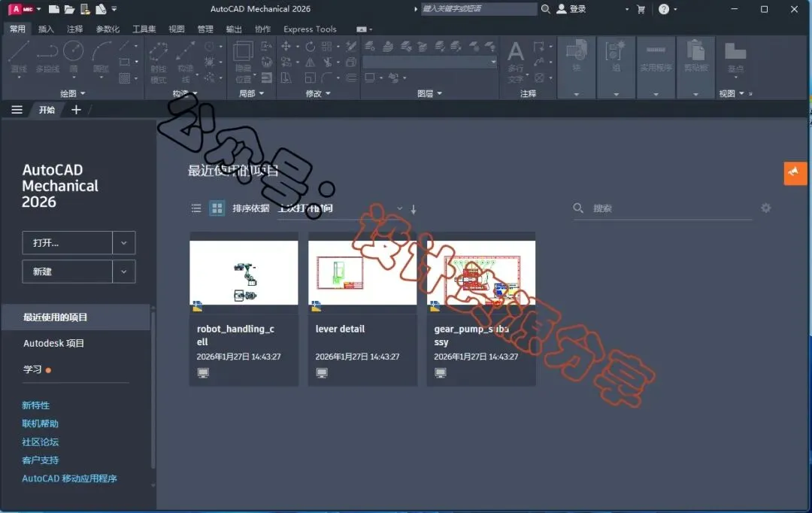Image resolution: width=812 pixels, height=513 pixels.
Task: Select the Rotate tool in the Modify panel
Action: [x=310, y=46]
